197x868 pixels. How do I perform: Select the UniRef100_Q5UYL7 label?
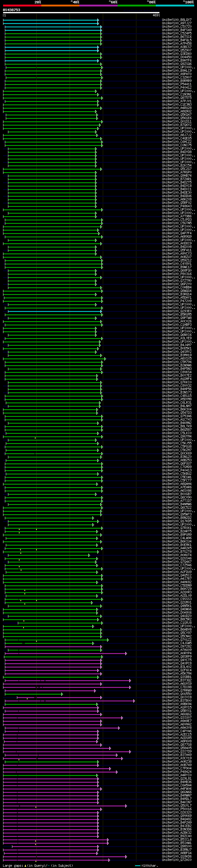pos(177,806)
